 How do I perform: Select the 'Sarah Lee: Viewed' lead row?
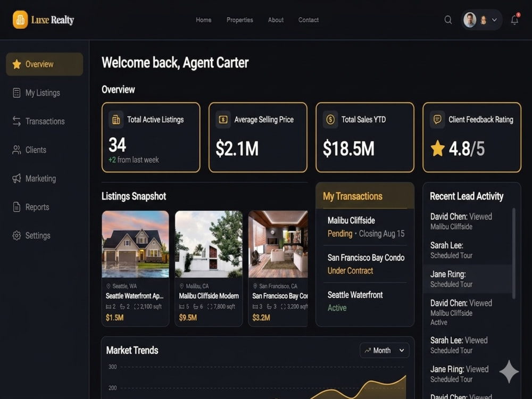pos(468,345)
